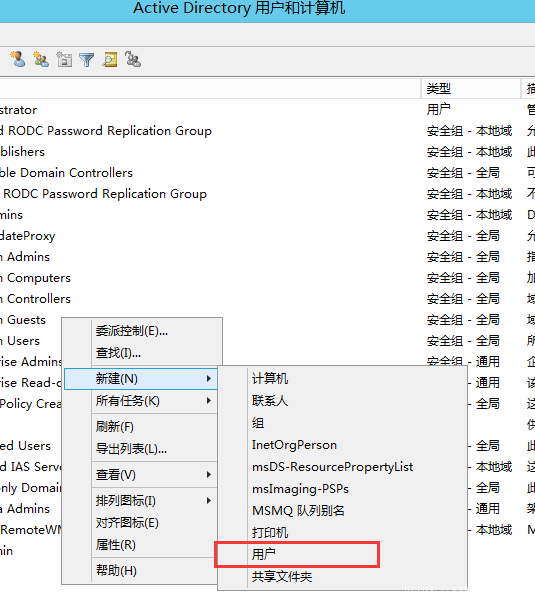Click the new user toolbar icon
This screenshot has height=605, width=535.
tap(18, 59)
